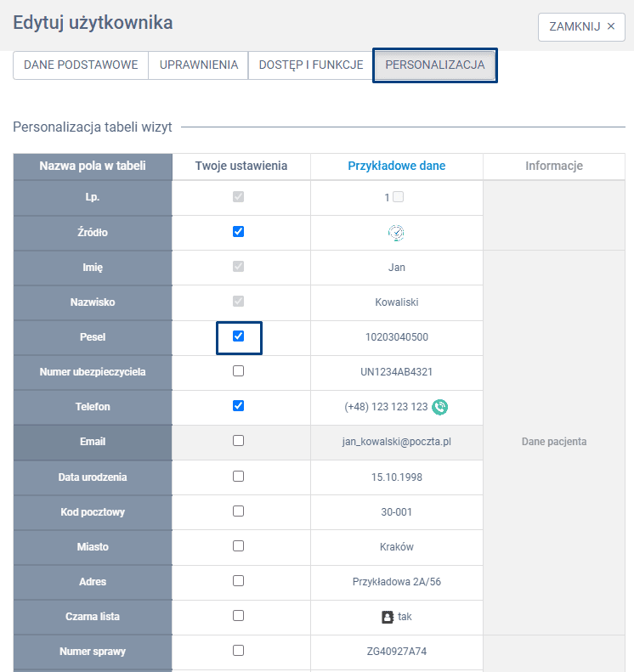Toggle the Pesel column checkbox

[x=238, y=336]
